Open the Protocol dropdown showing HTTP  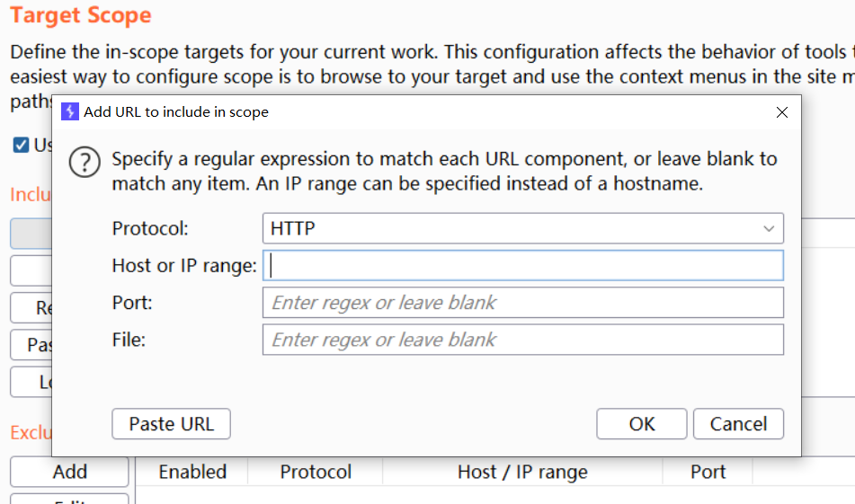522,228
